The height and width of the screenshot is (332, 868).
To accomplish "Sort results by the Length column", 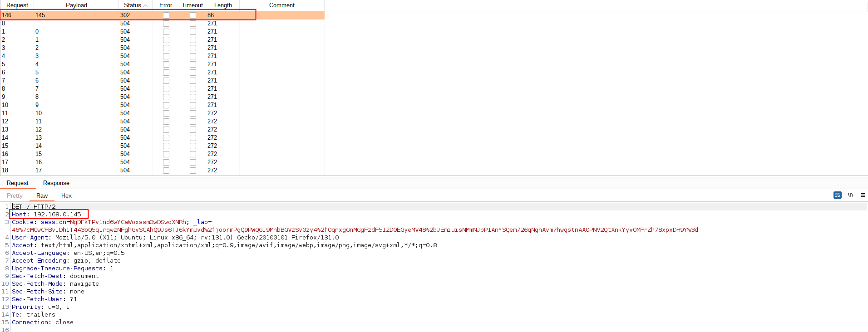I will click(x=223, y=5).
